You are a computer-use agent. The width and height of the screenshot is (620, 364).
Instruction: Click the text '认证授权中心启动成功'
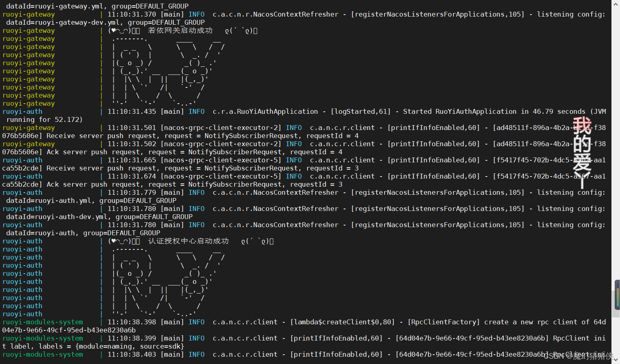188,241
